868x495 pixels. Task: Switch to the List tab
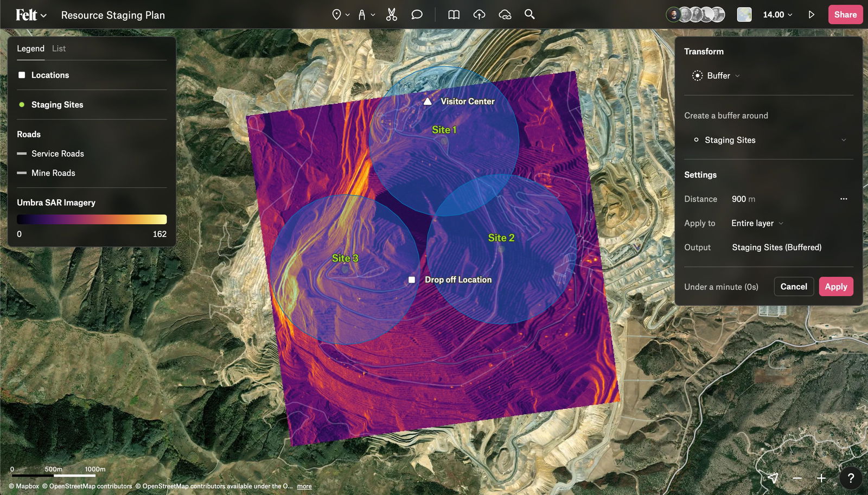coord(58,48)
